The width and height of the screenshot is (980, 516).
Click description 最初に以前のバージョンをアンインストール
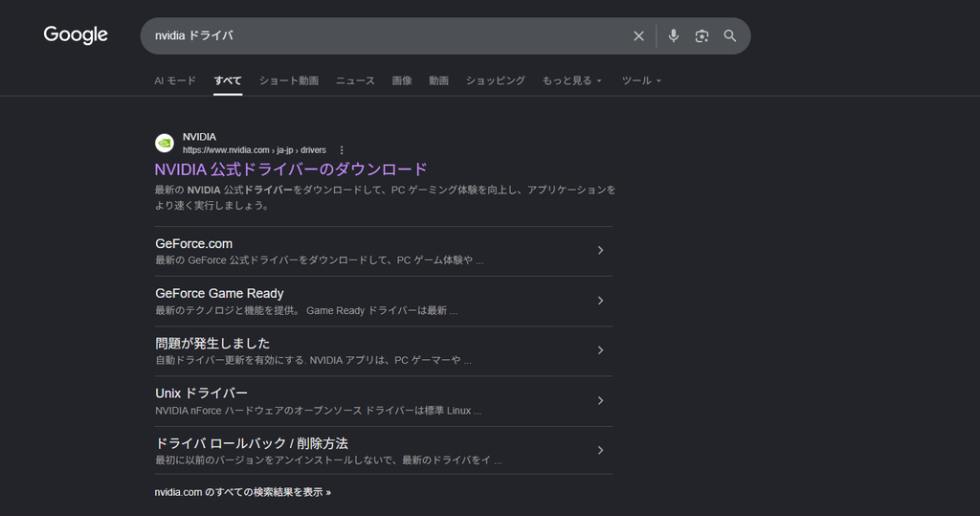tap(328, 460)
